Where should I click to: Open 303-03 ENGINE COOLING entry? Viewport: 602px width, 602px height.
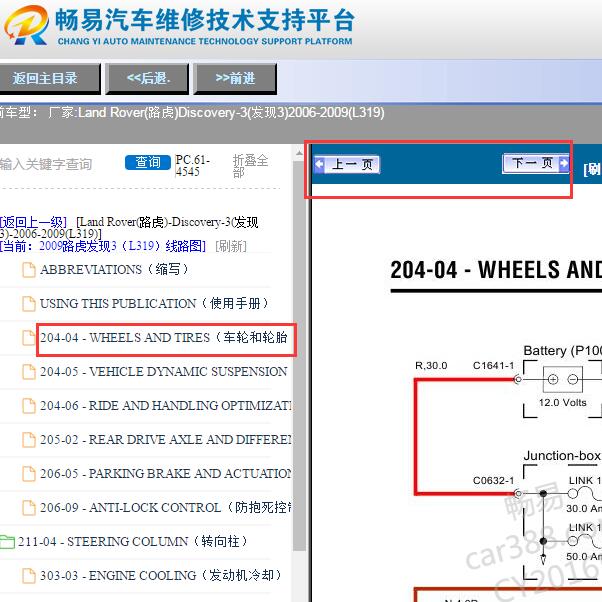coord(160,576)
